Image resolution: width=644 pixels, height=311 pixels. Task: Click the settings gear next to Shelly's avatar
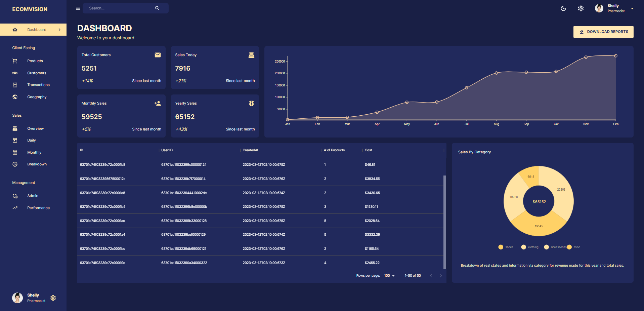click(x=581, y=8)
